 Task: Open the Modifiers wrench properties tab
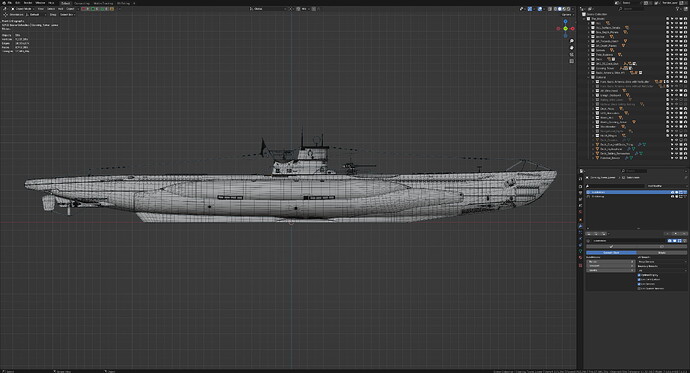tap(580, 226)
